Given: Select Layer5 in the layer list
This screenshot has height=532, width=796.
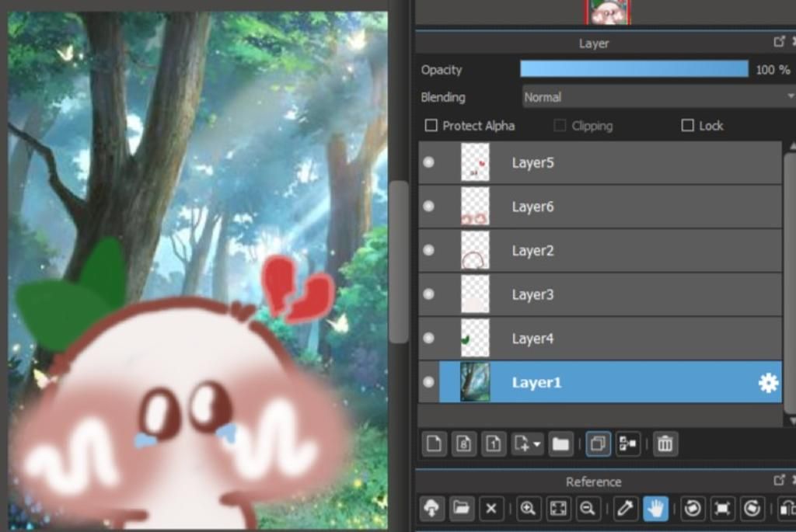Looking at the screenshot, I should click(x=600, y=162).
